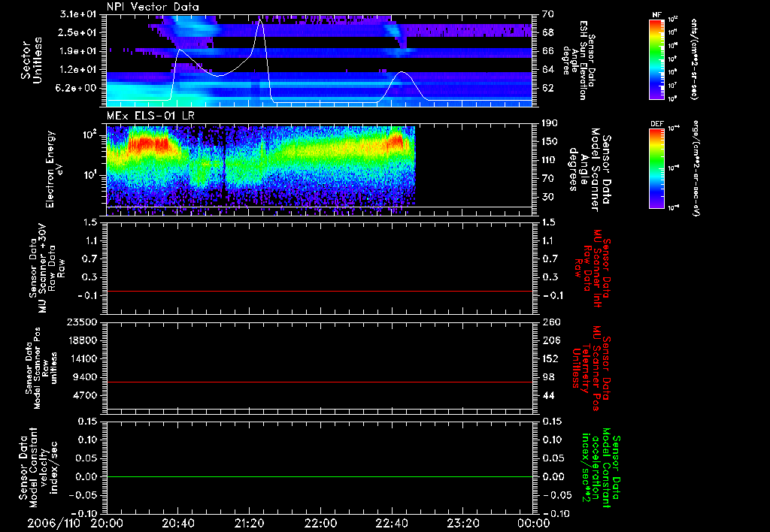This screenshot has height=532, width=770.
Task: Click the 9400 scanner position tick value
Action: point(86,377)
